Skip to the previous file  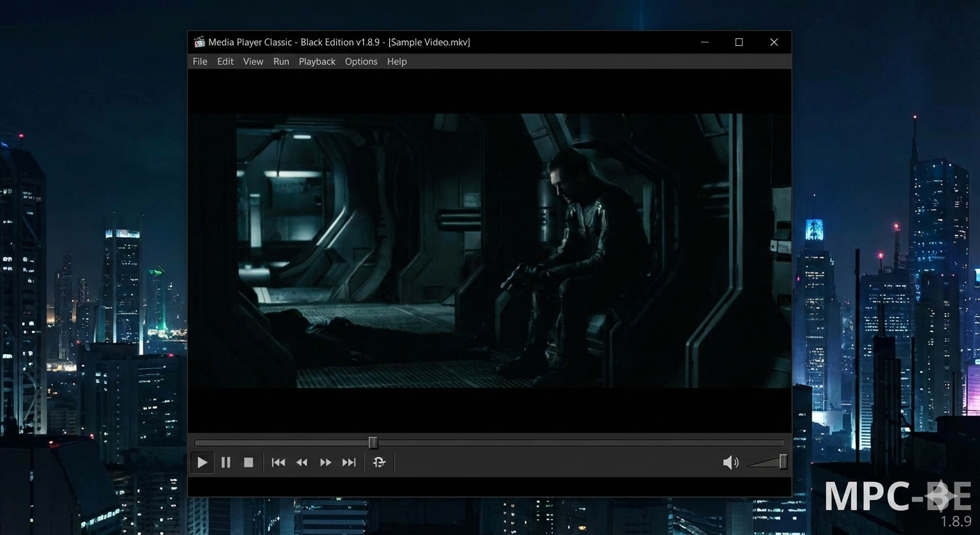(x=278, y=462)
